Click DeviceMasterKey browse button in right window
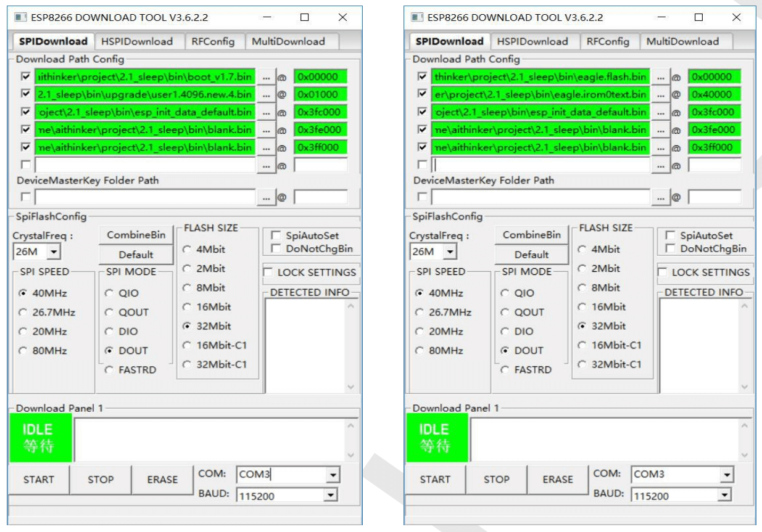 pos(660,197)
